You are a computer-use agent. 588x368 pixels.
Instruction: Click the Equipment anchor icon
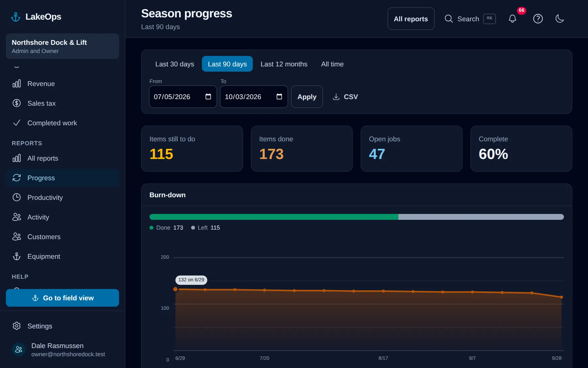[x=17, y=256]
